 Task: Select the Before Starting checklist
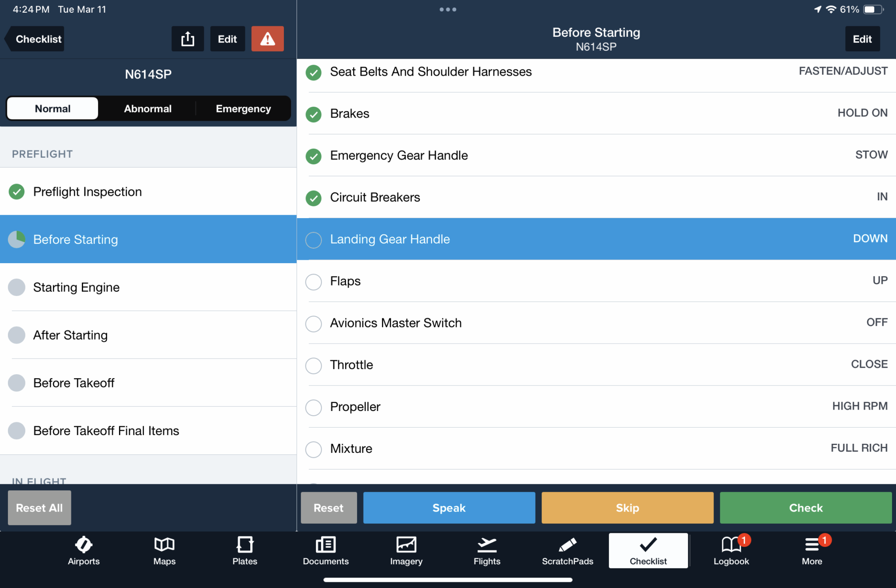coord(148,239)
